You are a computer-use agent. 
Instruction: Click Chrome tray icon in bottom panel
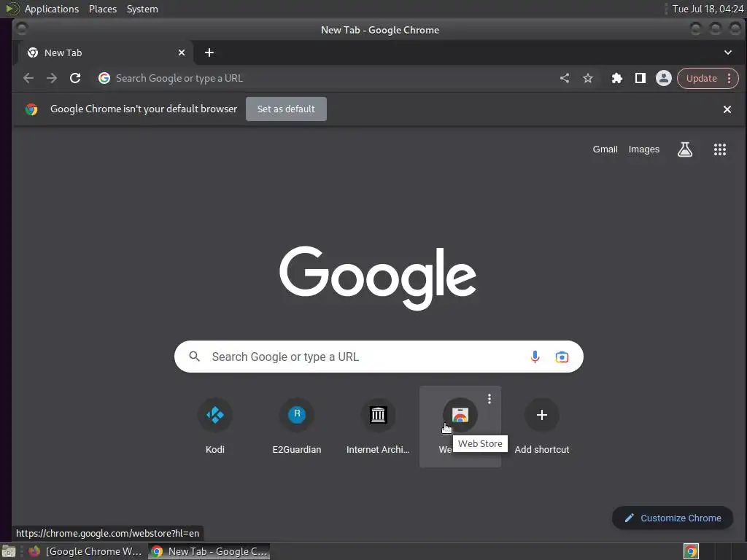pos(691,551)
